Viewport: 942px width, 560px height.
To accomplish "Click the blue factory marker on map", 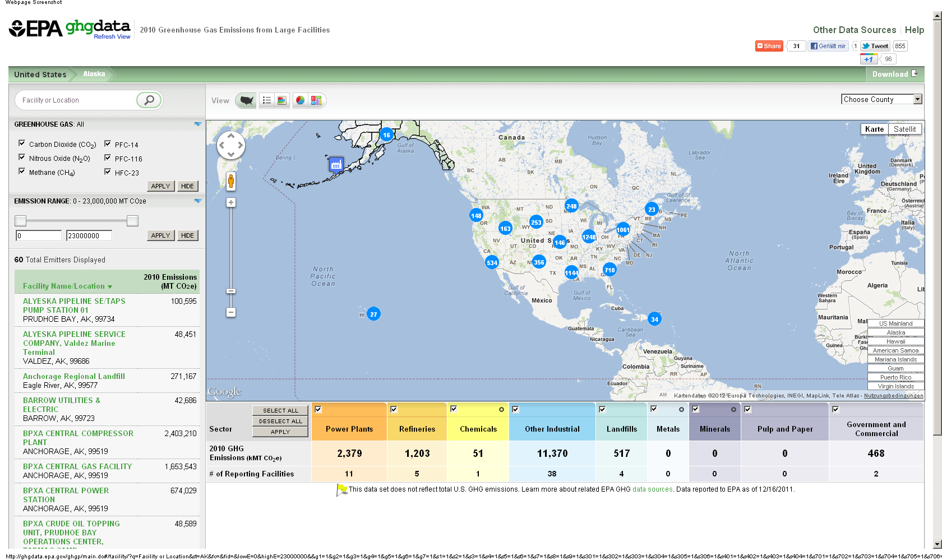I will click(x=336, y=164).
